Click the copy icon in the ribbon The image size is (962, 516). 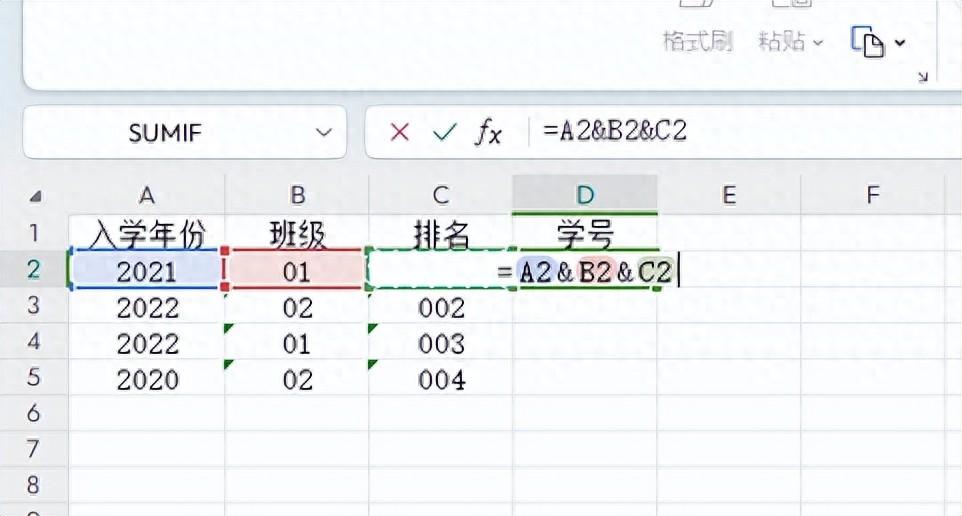pyautogui.click(x=867, y=42)
